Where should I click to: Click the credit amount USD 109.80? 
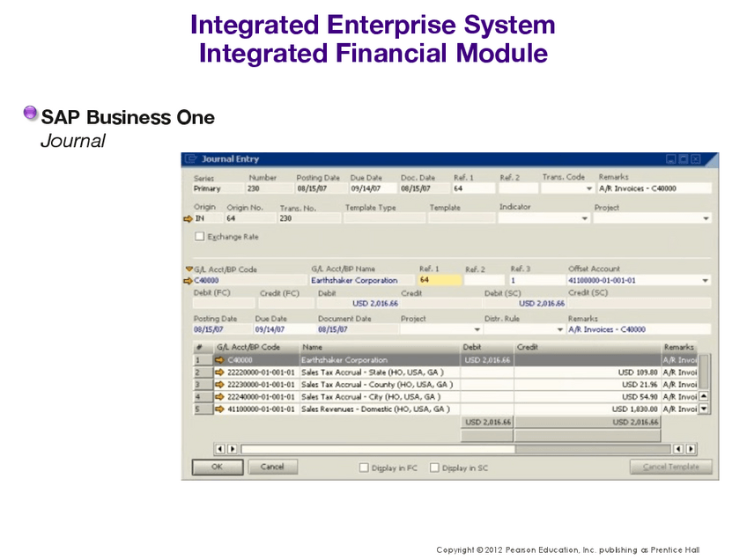point(638,372)
